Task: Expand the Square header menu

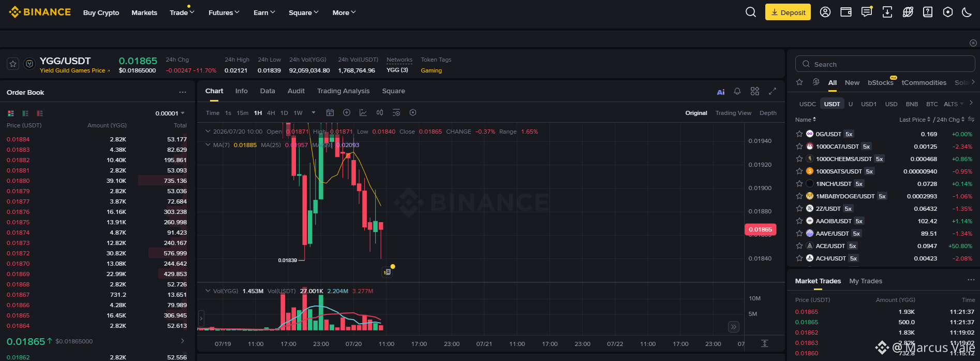Action: click(x=303, y=12)
